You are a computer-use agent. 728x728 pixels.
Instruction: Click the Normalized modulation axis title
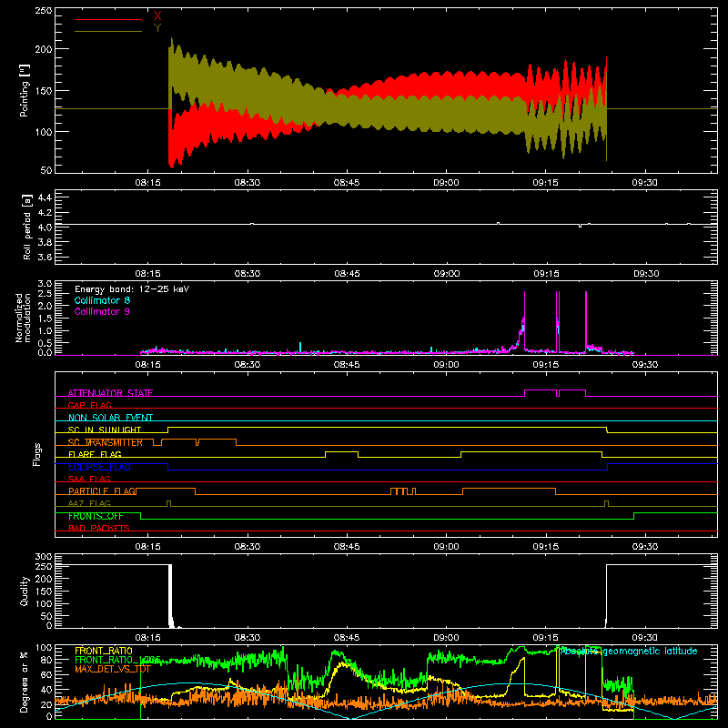coord(24,318)
